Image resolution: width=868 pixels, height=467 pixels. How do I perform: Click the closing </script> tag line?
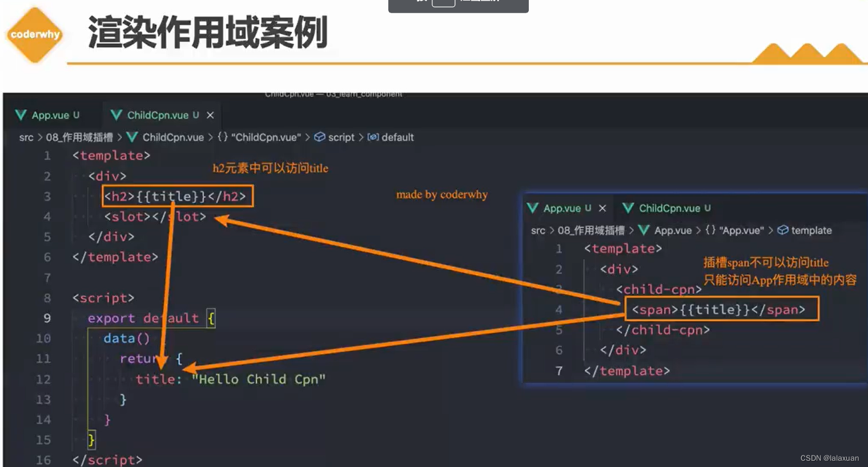click(x=107, y=460)
